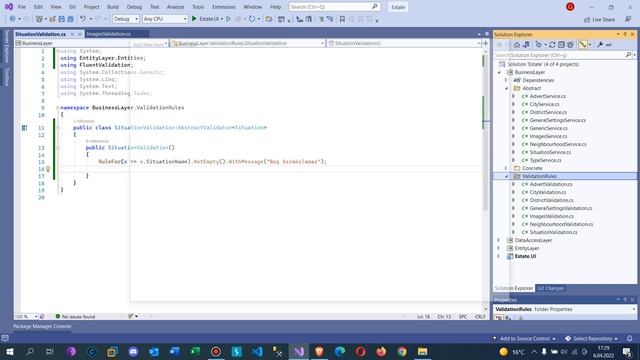This screenshot has width=640, height=360.
Task: Click the Brave browser taskbar icon
Action: click(x=319, y=351)
